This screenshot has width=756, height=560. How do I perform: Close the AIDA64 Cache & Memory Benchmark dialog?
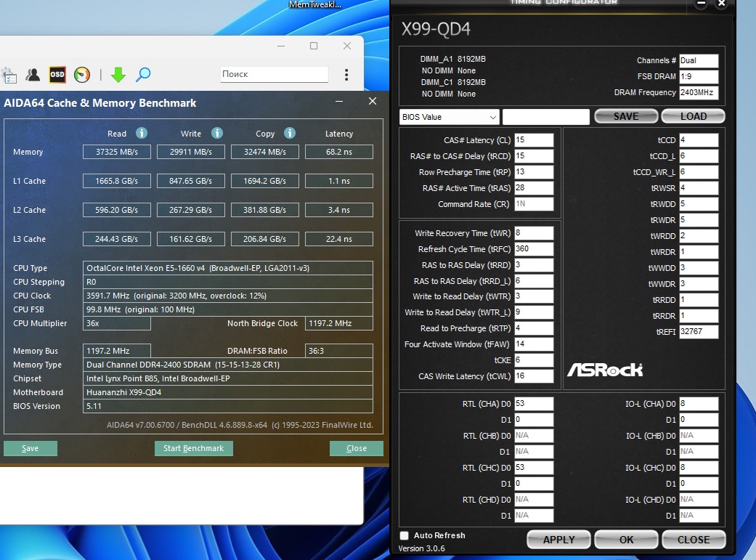[x=373, y=101]
